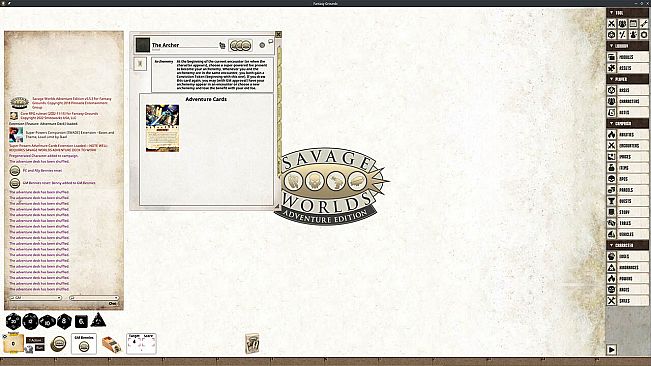
Task: Open the adventure card thumbnail
Action: (162, 128)
